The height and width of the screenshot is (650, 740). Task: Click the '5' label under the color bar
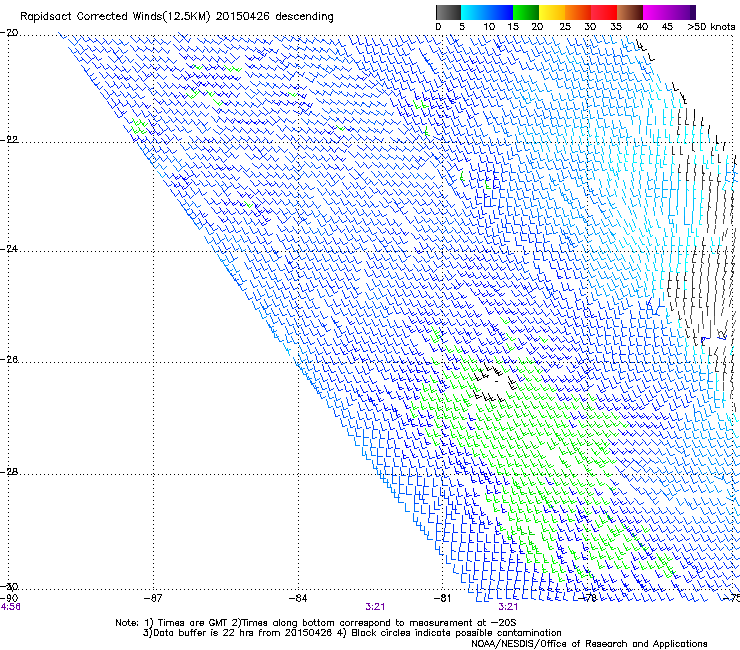[x=462, y=27]
